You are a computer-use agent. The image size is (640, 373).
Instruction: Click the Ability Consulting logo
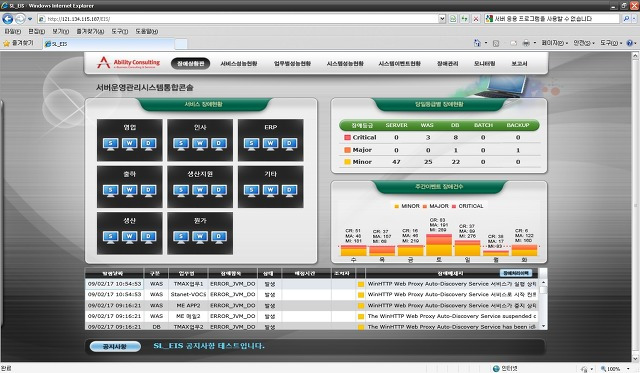tap(129, 63)
